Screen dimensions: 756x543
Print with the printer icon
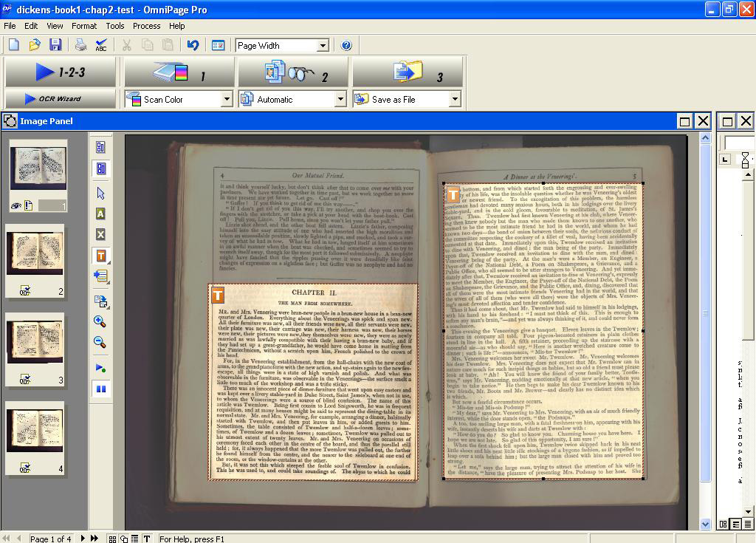[x=80, y=45]
